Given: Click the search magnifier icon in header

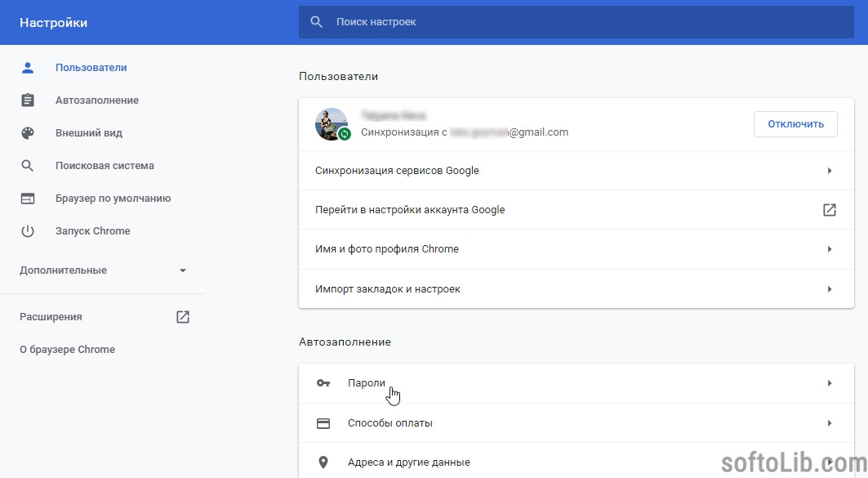Looking at the screenshot, I should [x=316, y=22].
